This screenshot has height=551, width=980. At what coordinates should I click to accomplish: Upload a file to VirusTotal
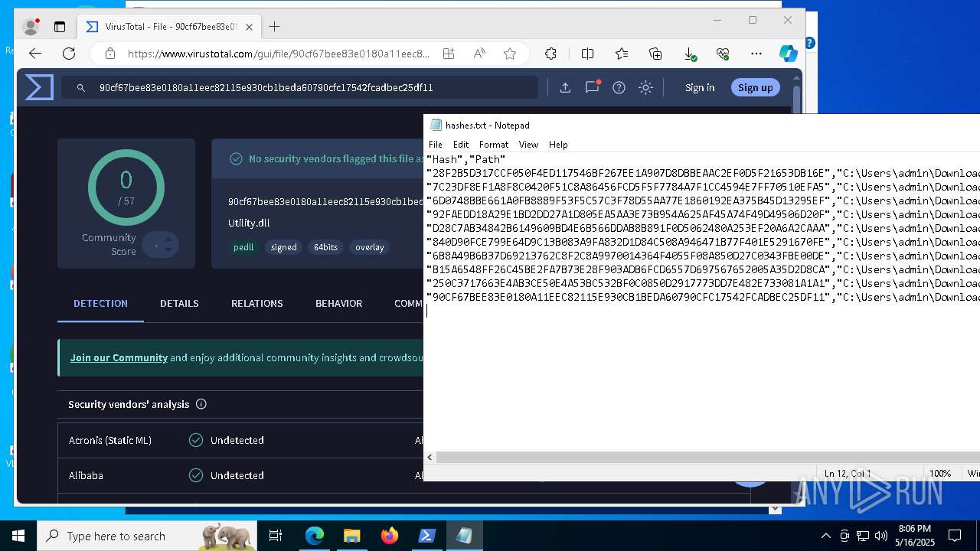pyautogui.click(x=565, y=87)
